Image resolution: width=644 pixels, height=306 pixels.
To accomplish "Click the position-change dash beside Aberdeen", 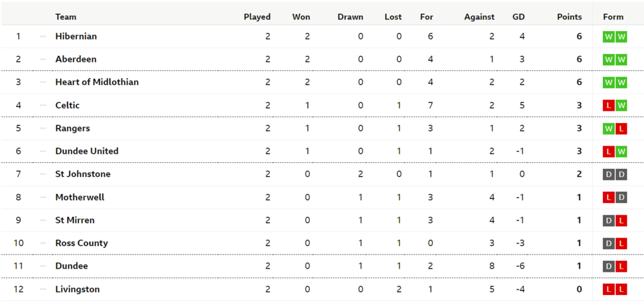I will click(x=43, y=59).
